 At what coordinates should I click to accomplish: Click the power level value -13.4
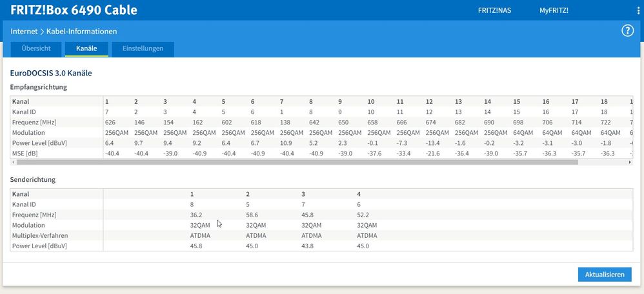point(432,143)
